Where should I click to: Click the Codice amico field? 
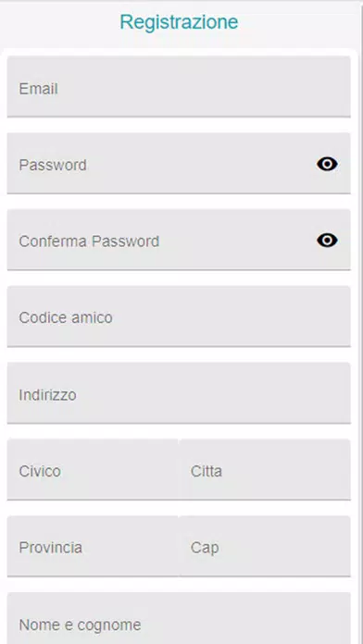pyautogui.click(x=179, y=316)
